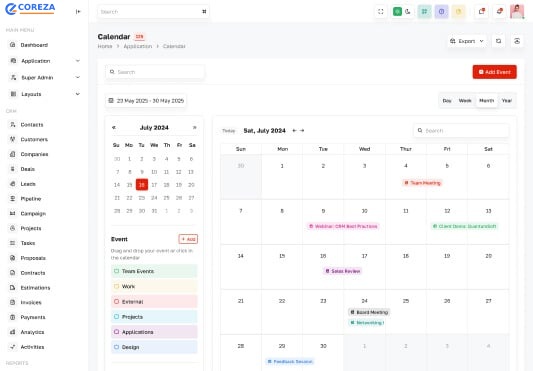Click the Home breadcrumb link
This screenshot has height=371, width=533.
pos(105,46)
